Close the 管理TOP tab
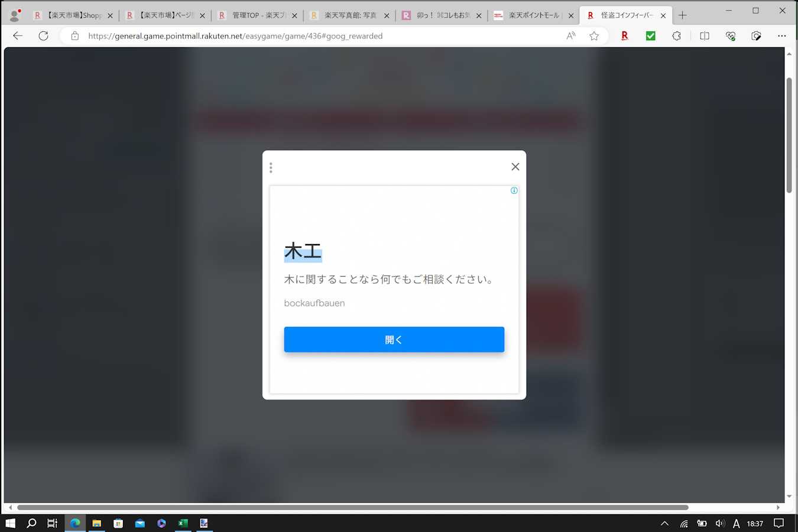 [x=294, y=16]
